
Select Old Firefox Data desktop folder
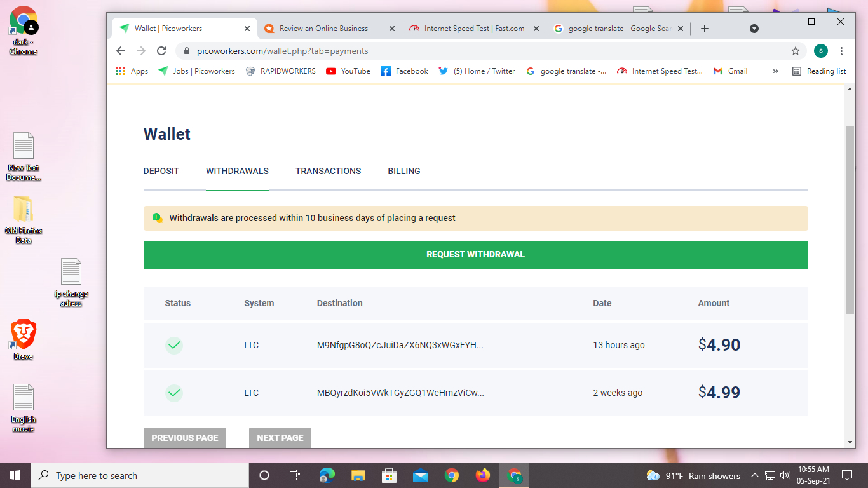pos(24,220)
